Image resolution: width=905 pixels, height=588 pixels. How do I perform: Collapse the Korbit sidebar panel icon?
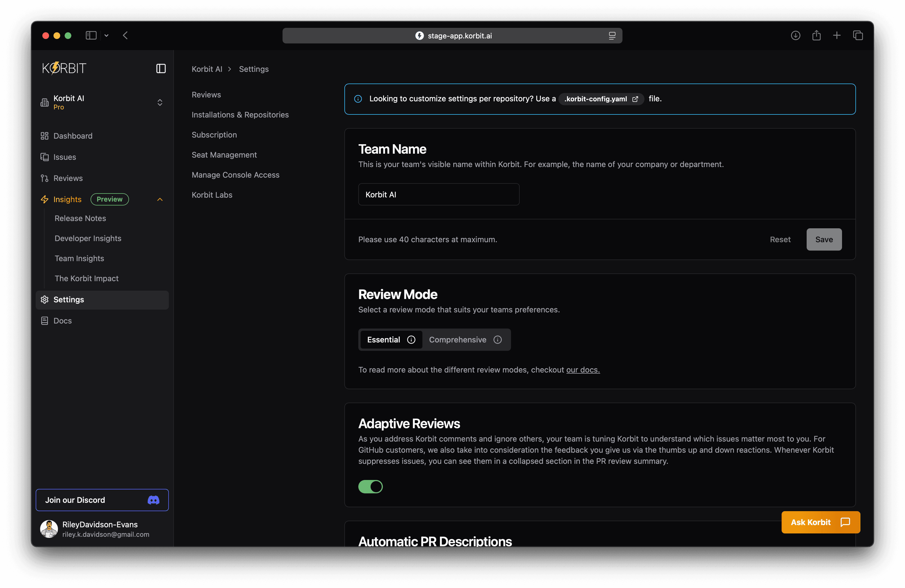click(x=161, y=68)
